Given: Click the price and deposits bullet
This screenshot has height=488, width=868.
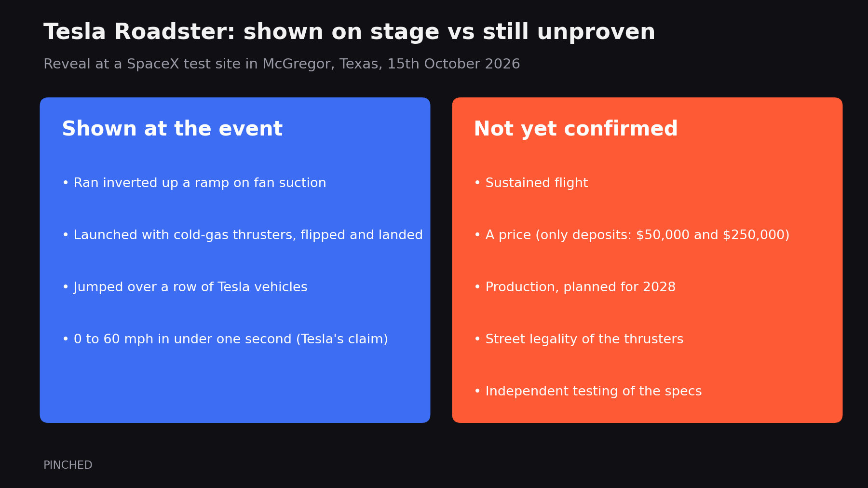Looking at the screenshot, I should [632, 235].
